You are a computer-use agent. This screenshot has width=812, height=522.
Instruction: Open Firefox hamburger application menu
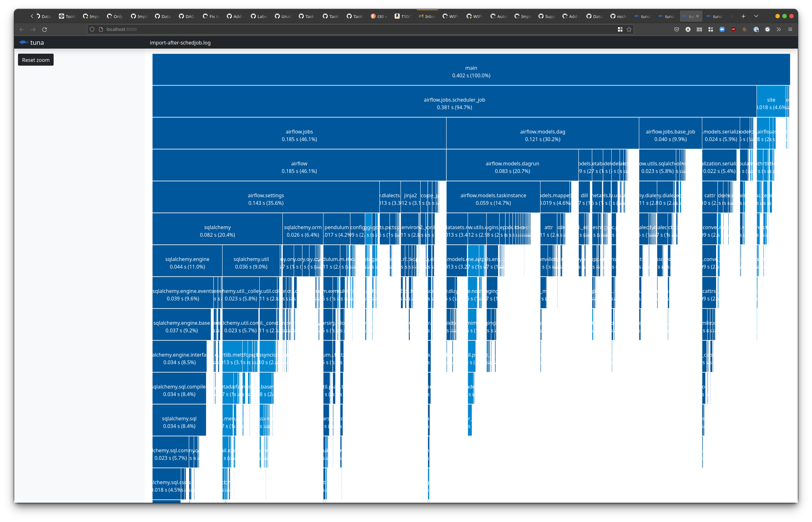pos(790,29)
